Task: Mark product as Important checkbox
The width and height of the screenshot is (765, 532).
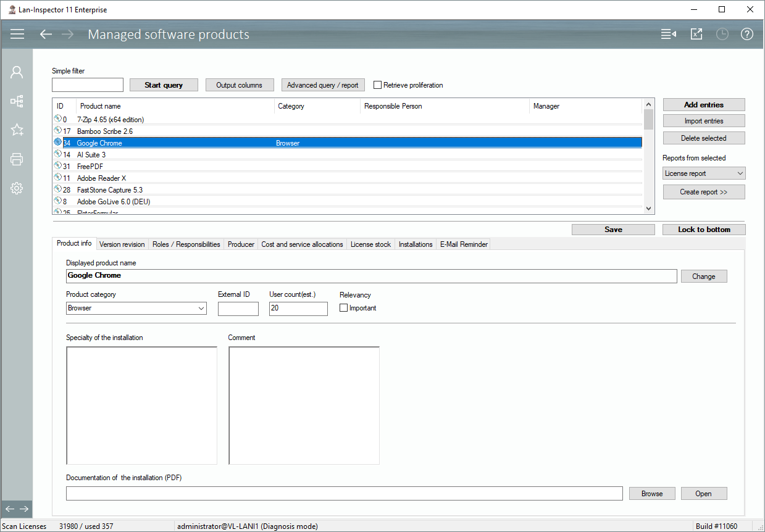Action: pyautogui.click(x=344, y=308)
